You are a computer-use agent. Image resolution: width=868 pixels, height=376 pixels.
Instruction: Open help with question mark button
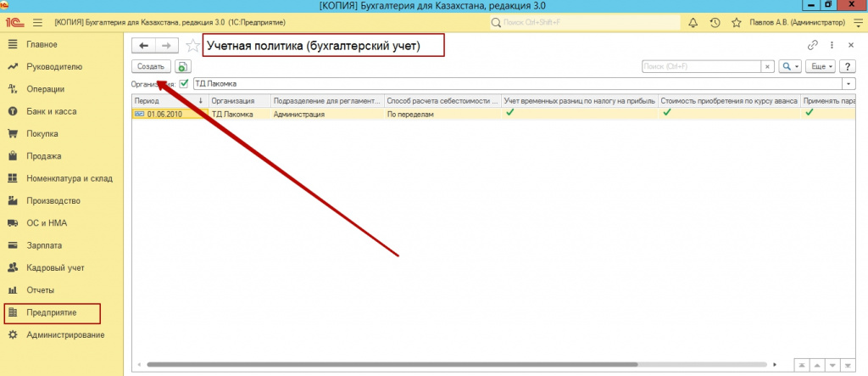point(848,66)
